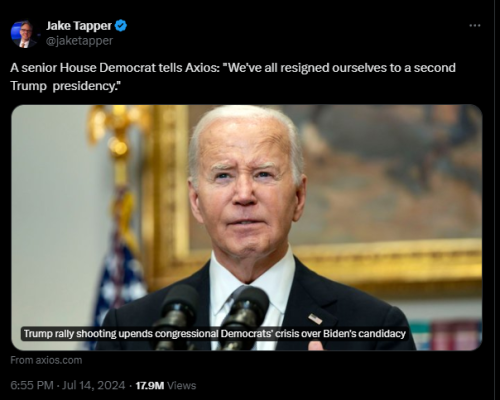
Task: Open the @jaketapper handle link
Action: [79, 41]
